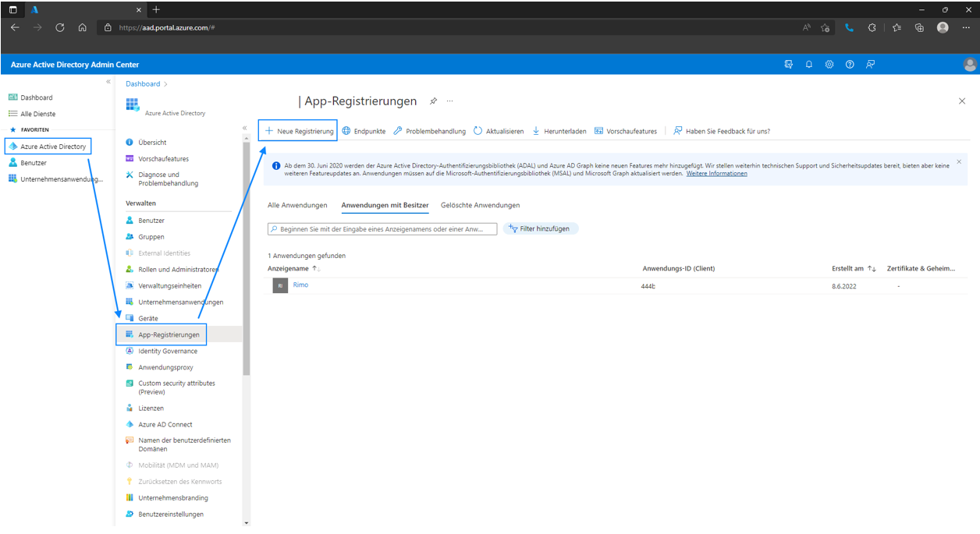Image resolution: width=980 pixels, height=534 pixels.
Task: Click Herunterladen toolbar button
Action: [x=559, y=132]
